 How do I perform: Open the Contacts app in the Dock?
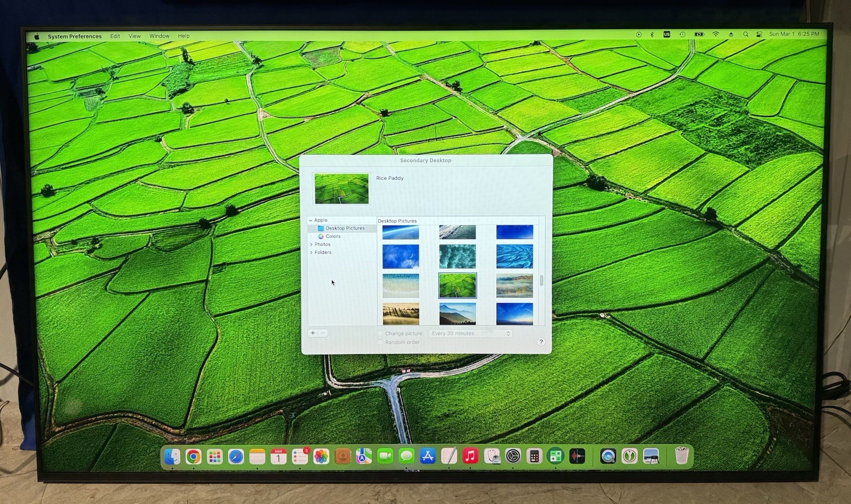(343, 456)
